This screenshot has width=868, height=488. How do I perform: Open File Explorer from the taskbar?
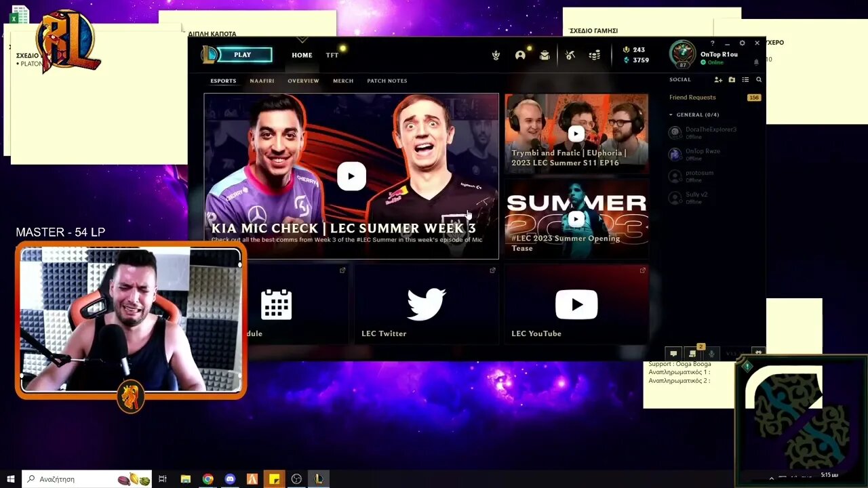[186, 479]
